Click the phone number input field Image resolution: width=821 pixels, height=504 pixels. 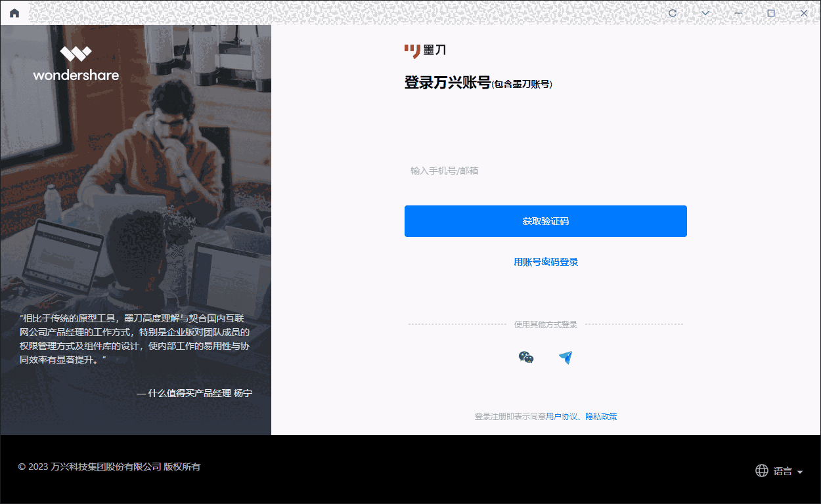click(x=545, y=171)
